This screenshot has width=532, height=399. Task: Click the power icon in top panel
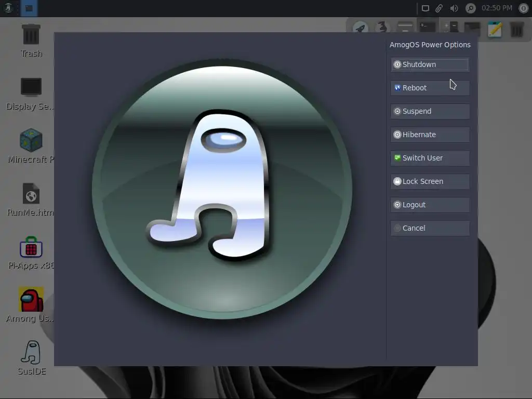(524, 8)
